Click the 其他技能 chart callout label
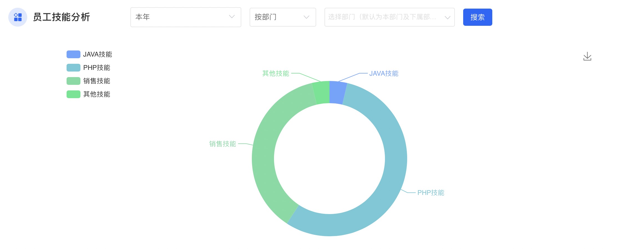This screenshot has height=249, width=644. 276,73
